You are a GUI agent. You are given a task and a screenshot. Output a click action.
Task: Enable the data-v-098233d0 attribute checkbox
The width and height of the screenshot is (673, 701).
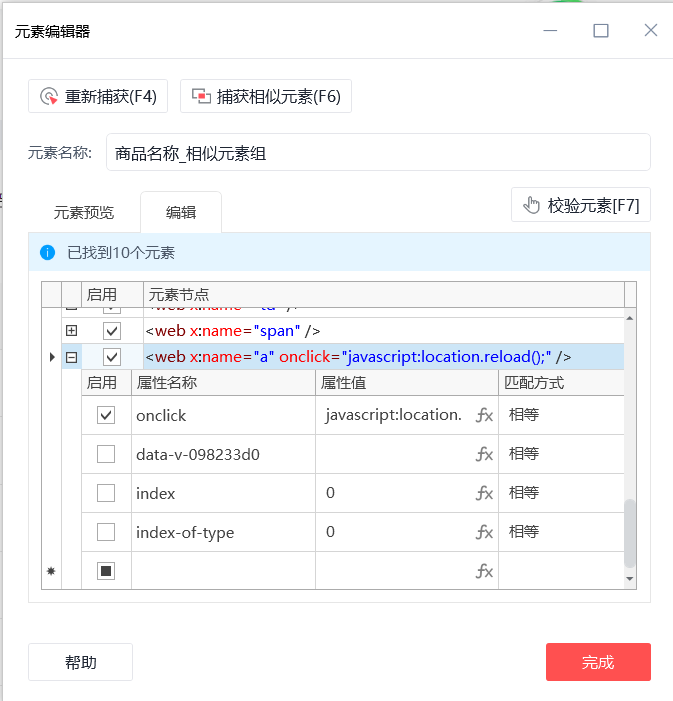(106, 454)
